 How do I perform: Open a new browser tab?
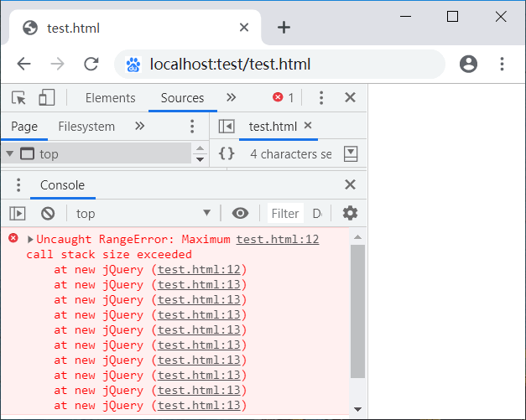point(284,28)
